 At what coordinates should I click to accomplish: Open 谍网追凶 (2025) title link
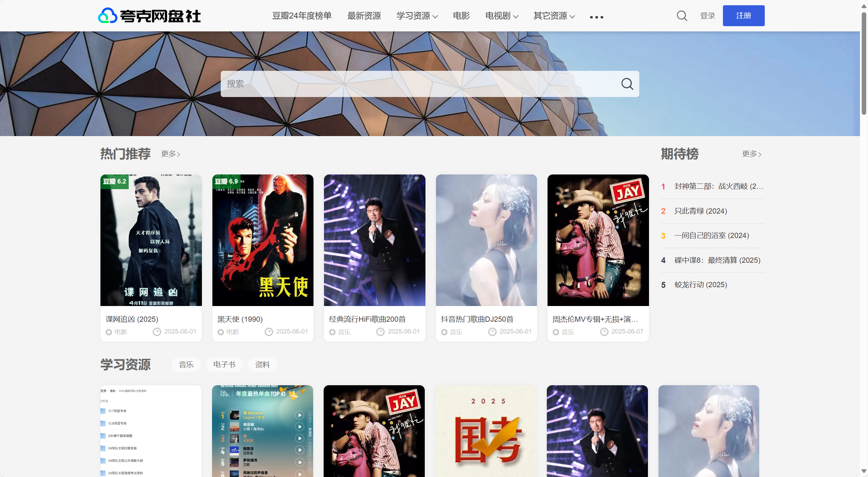(132, 319)
